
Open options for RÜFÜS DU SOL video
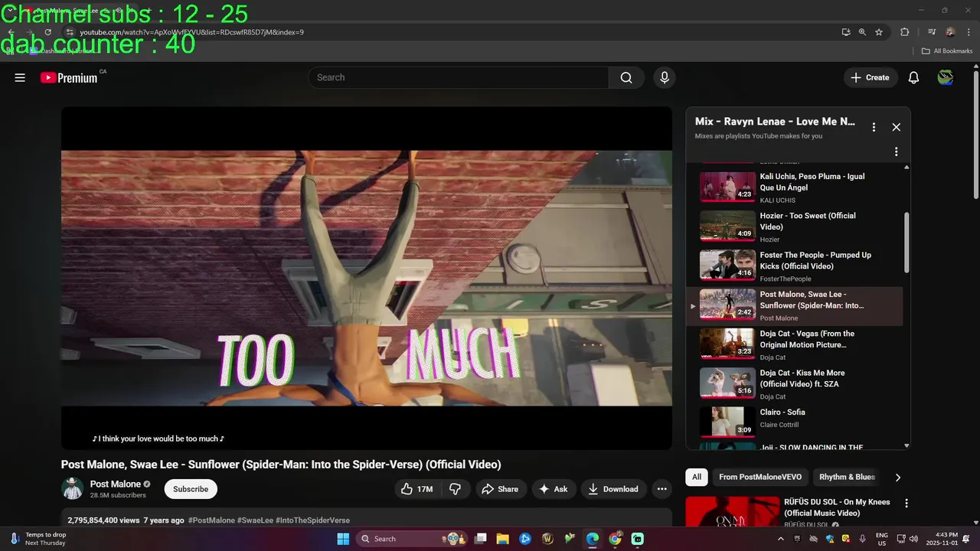click(x=906, y=504)
